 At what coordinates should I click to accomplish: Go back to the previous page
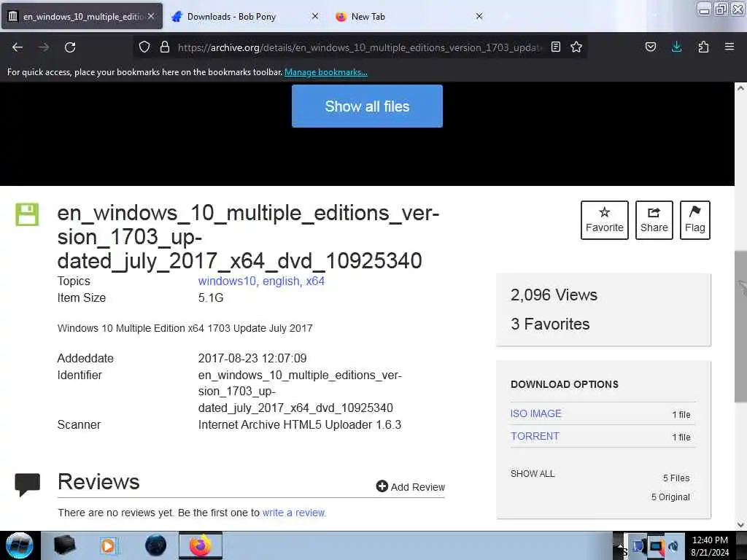pos(18,47)
